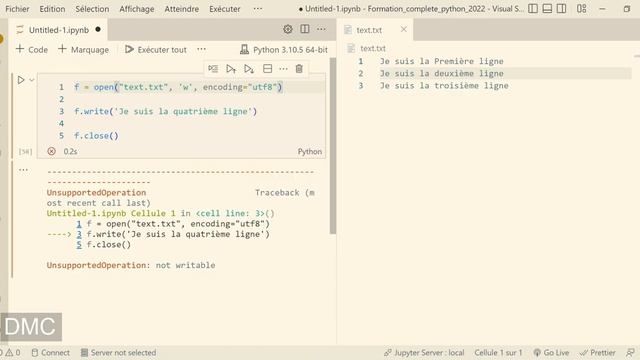Screen dimensions: 640x360
Task: Close the text.txt tab
Action: pos(404,29)
